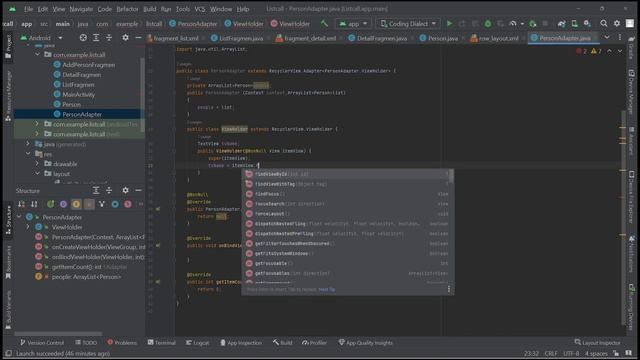
Task: Open the Terminal tool window
Action: 161,342
